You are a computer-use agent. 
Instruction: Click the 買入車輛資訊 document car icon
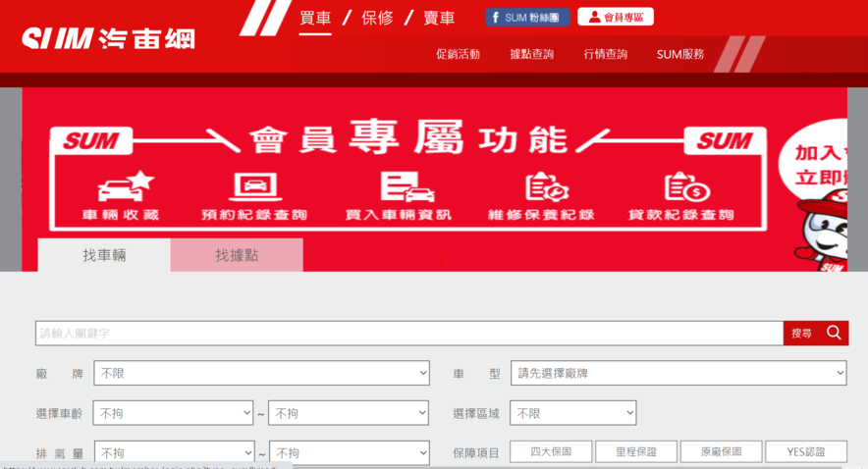click(407, 186)
